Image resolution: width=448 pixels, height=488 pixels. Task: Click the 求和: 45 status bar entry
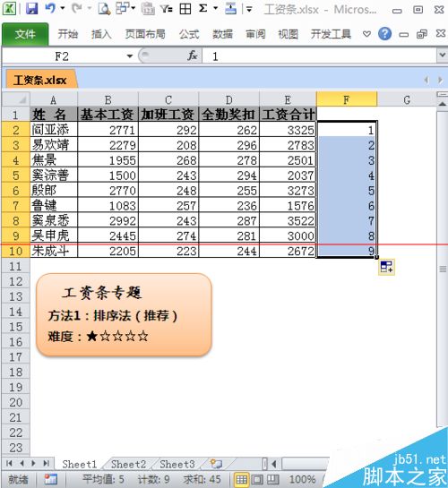pyautogui.click(x=202, y=480)
